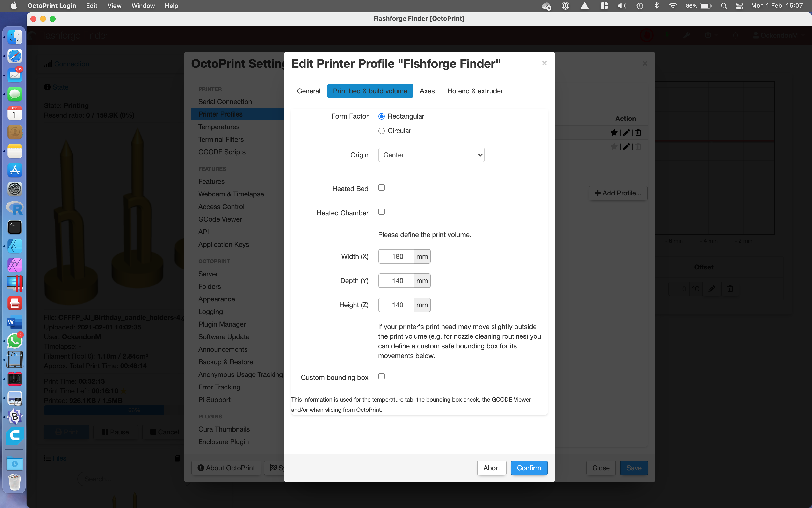The width and height of the screenshot is (812, 508).
Task: Open Notes app in the dock
Action: pos(15,151)
